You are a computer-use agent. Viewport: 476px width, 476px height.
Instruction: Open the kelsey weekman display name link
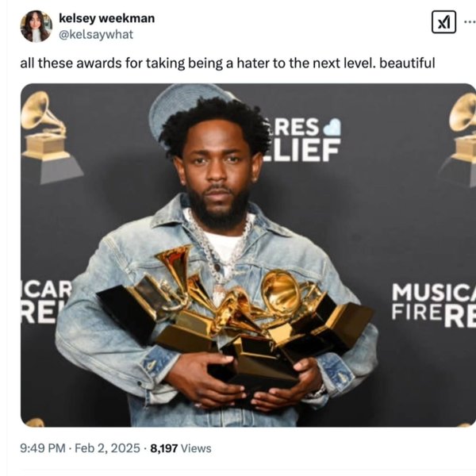pos(106,18)
